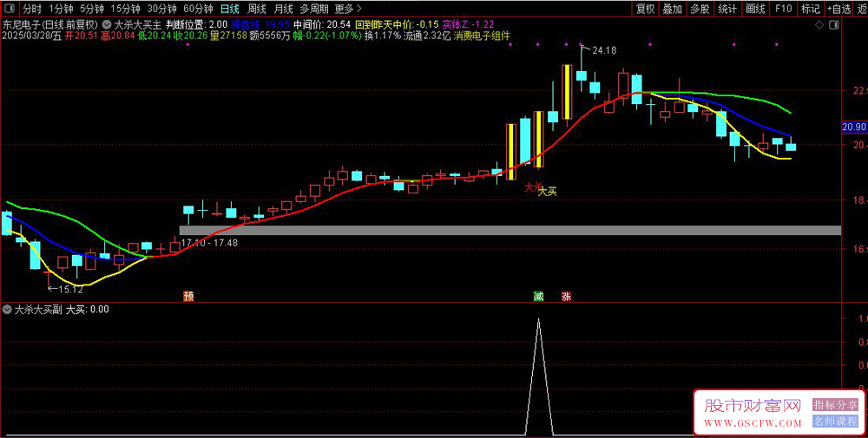The width and height of the screenshot is (868, 438).
Task: Click the 判断位置: 2.00 value
Action: [x=196, y=24]
